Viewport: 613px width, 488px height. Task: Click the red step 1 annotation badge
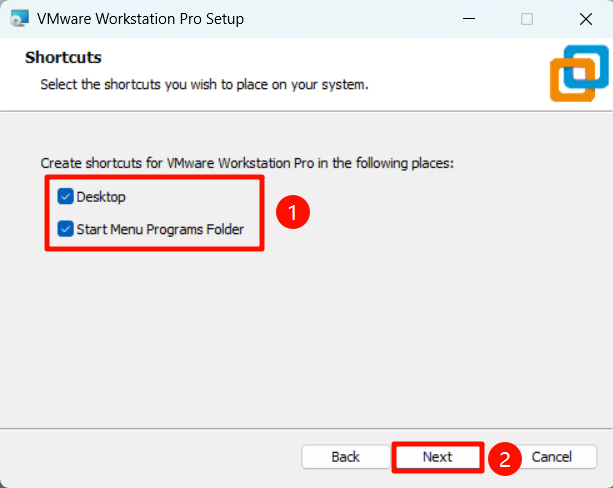pos(292,212)
